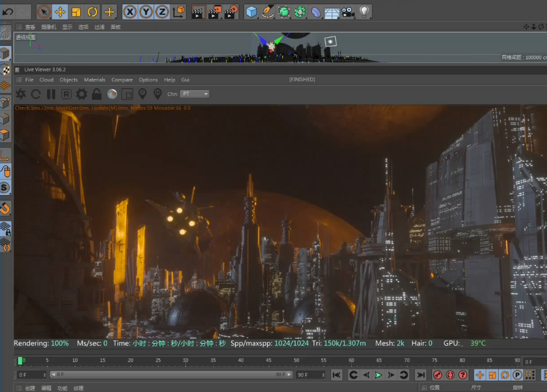This screenshot has width=547, height=392.
Task: Open viewport 摄像机 menu
Action: (48, 27)
